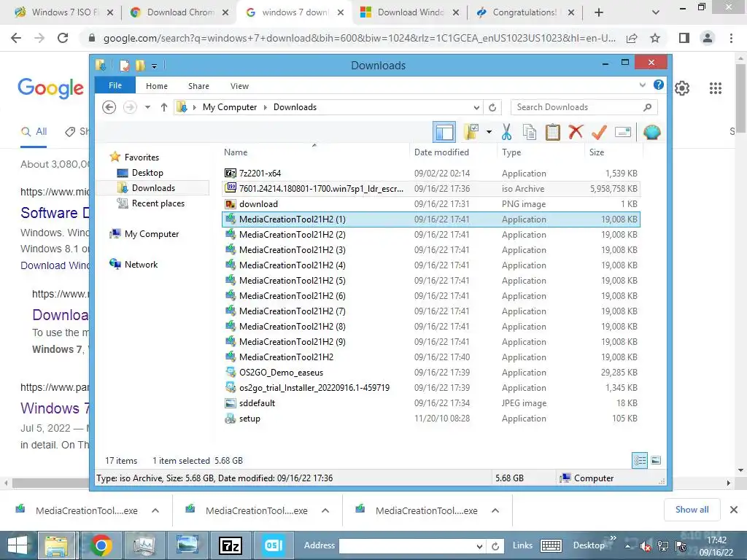Screen dimensions: 747x560
Task: Click the Chrome share page icon
Action: pos(632,38)
